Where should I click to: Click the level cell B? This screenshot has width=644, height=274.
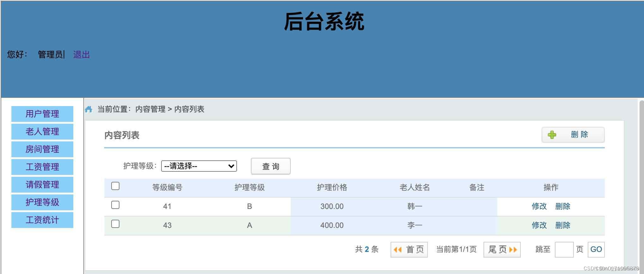[250, 206]
